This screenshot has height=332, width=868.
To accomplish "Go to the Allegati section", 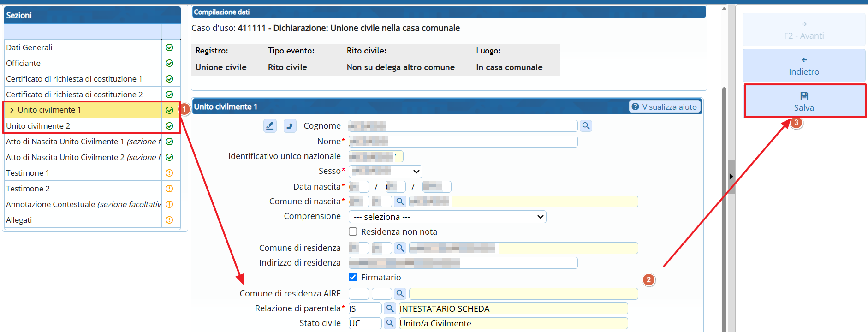I will [x=19, y=220].
